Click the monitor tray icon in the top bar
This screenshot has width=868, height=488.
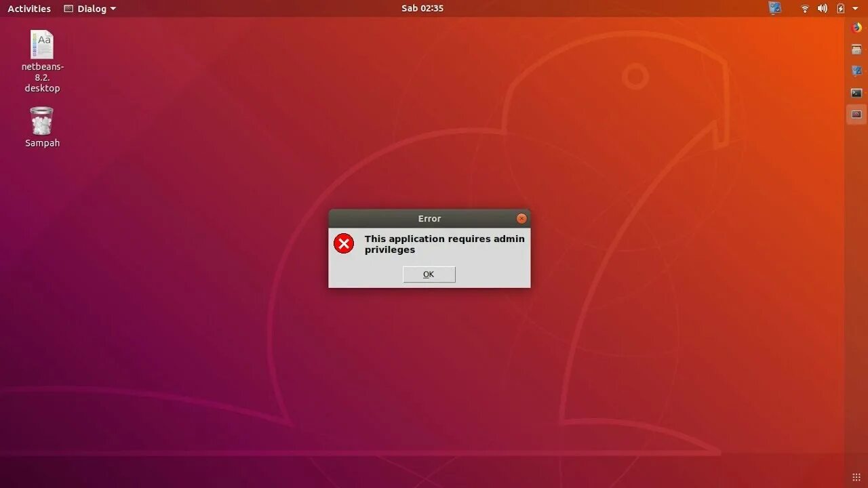coord(775,8)
